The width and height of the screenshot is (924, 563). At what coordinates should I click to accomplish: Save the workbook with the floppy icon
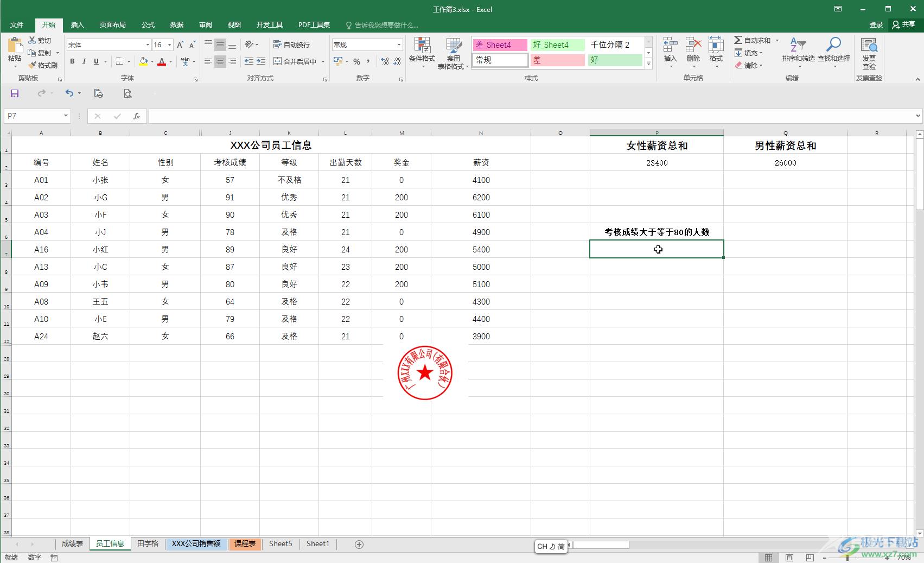pyautogui.click(x=15, y=93)
